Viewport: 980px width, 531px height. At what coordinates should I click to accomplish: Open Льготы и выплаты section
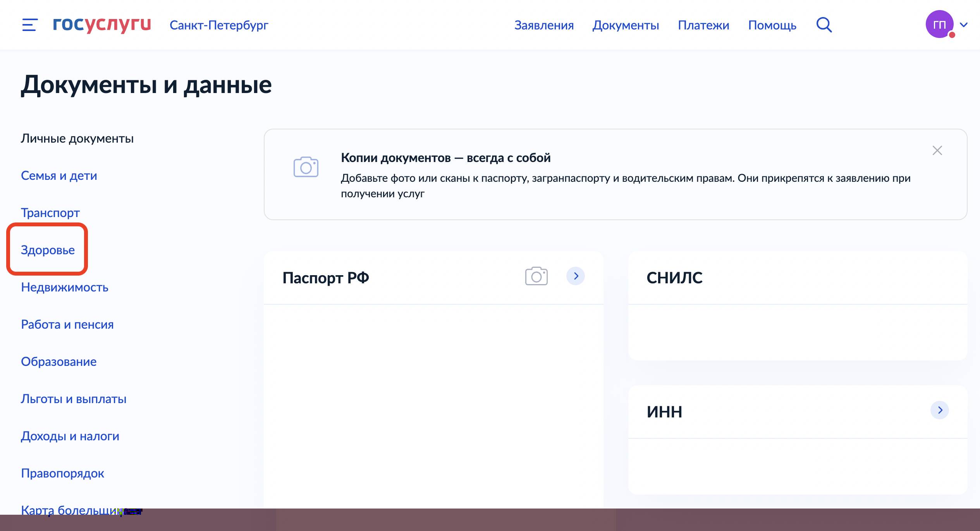pyautogui.click(x=74, y=399)
